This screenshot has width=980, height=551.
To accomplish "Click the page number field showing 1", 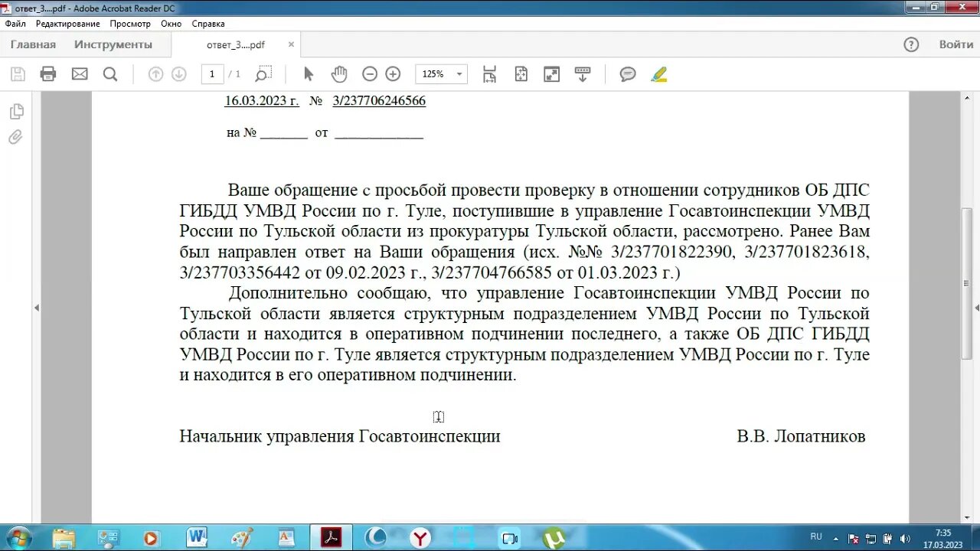I will point(212,74).
